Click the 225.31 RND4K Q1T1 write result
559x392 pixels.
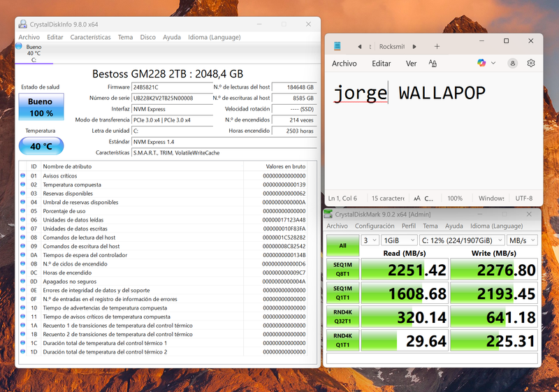[494, 340]
